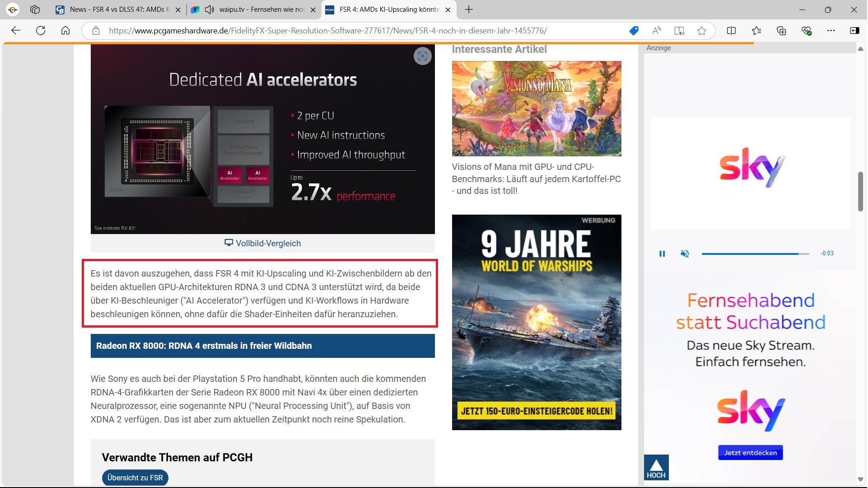Switch to the waipu.tv tab
The height and width of the screenshot is (488, 868).
[x=262, y=9]
